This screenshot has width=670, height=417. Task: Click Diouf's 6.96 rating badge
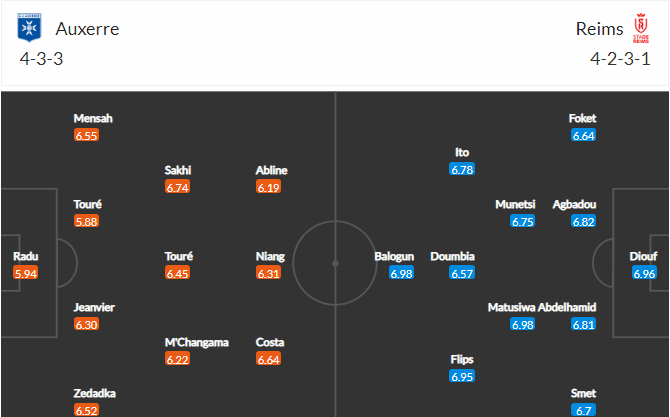pos(644,273)
